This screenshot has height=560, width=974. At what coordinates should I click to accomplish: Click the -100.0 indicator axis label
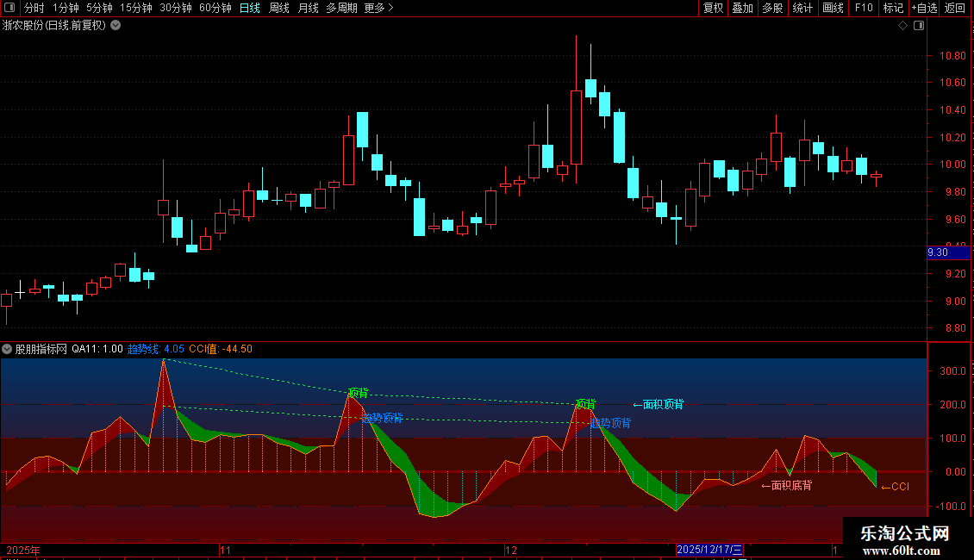[x=951, y=507]
